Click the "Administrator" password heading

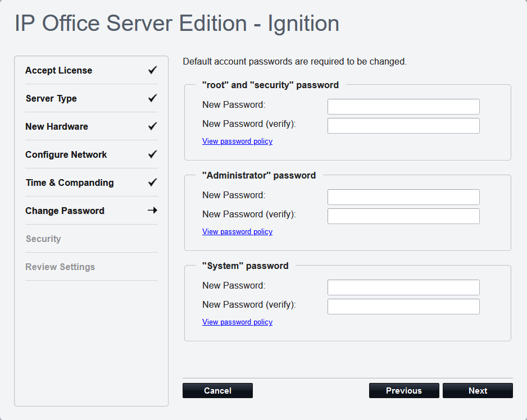(259, 175)
